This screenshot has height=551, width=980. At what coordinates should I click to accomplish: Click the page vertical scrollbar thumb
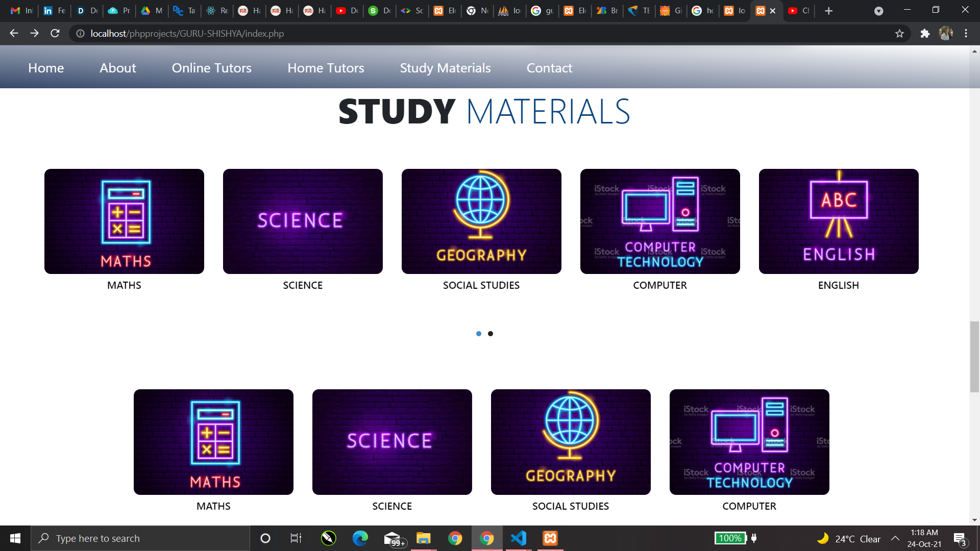pos(974,357)
